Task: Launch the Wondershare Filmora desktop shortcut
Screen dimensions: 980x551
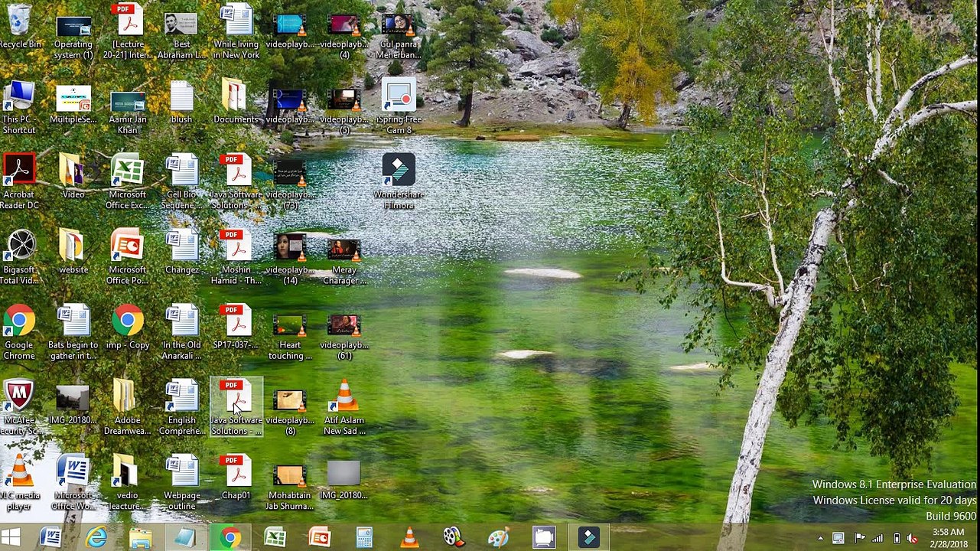Action: click(x=399, y=182)
